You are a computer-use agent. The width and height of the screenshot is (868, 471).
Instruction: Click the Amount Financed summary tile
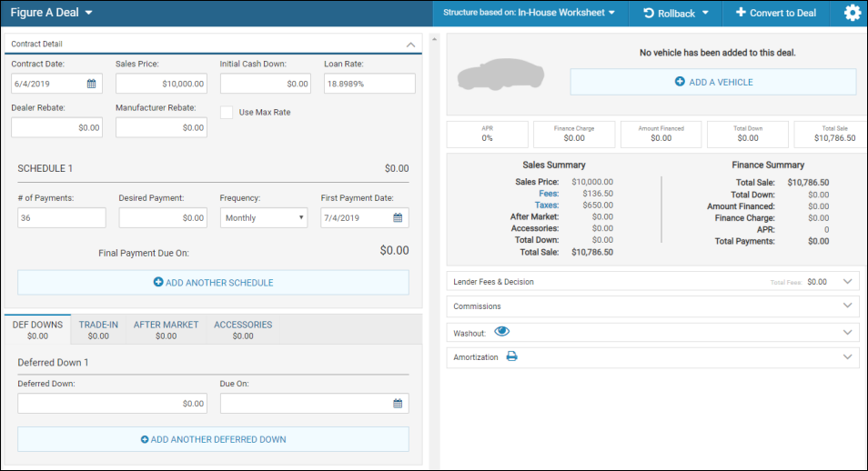pyautogui.click(x=661, y=134)
